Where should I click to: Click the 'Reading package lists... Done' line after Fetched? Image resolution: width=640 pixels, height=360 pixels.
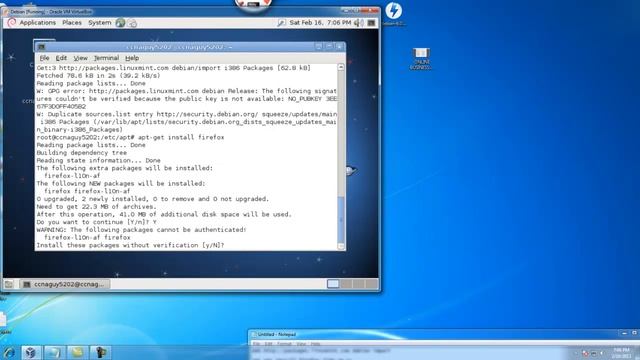click(91, 83)
